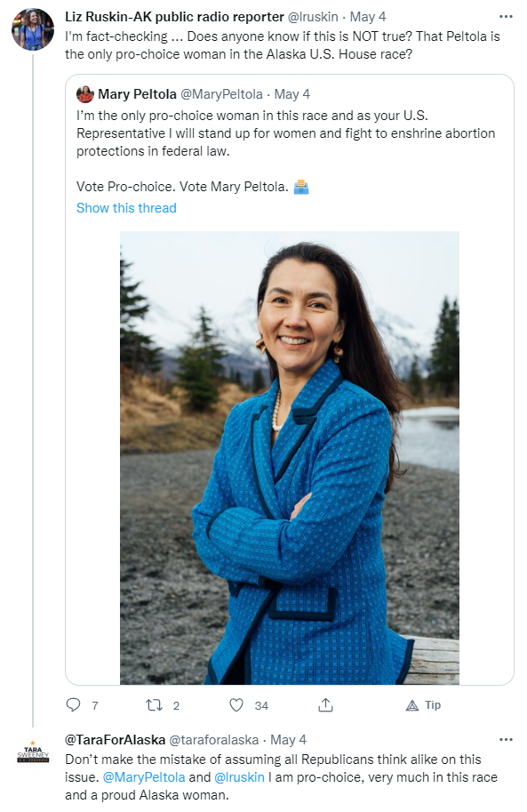Open the photo of Mary Peltola
The width and height of the screenshot is (527, 812).
tap(290, 458)
